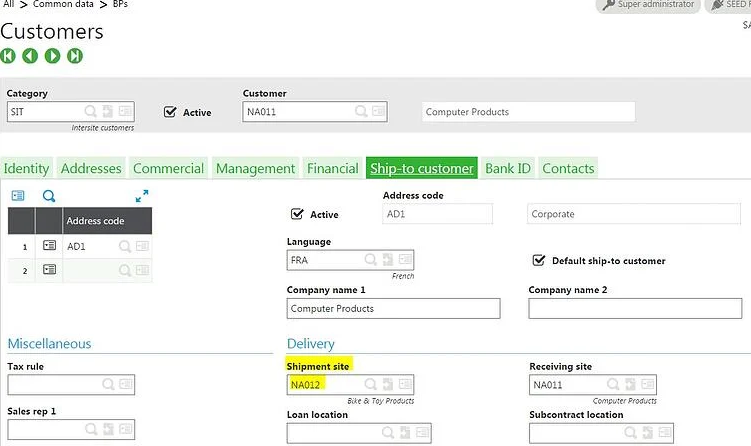This screenshot has width=751, height=446.
Task: Click row 1 action icon for AD1
Action: pos(49,245)
